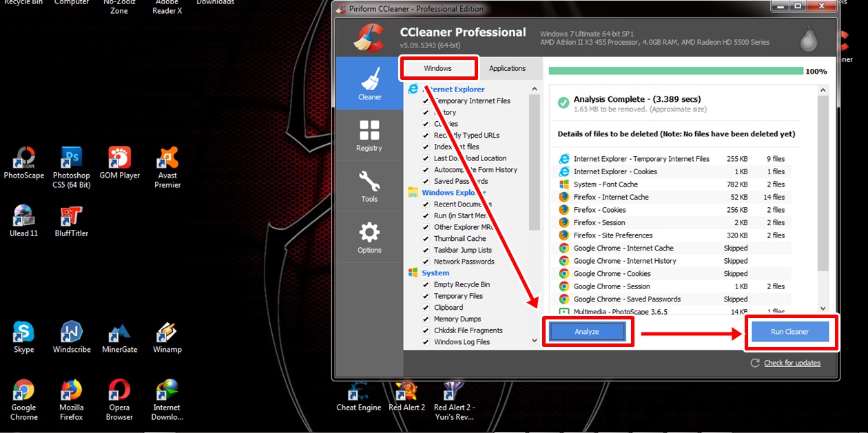Viewport: 868px width, 433px height.
Task: Open the Check for updates link
Action: pos(792,363)
